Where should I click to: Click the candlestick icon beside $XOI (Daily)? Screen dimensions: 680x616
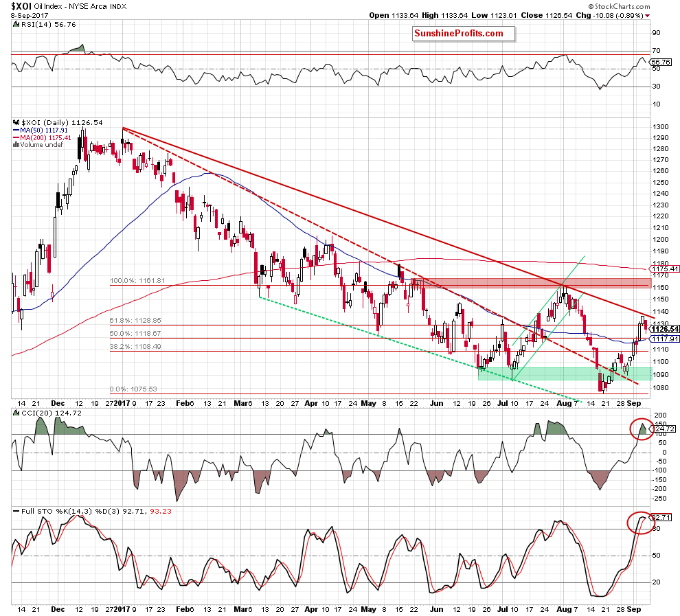pos(16,123)
